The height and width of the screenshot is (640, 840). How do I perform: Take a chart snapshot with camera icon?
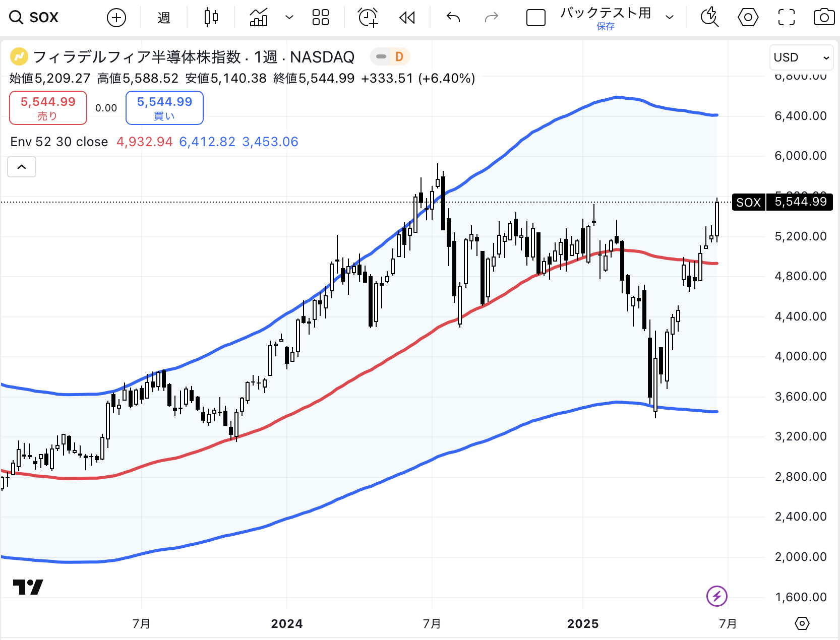pyautogui.click(x=824, y=18)
